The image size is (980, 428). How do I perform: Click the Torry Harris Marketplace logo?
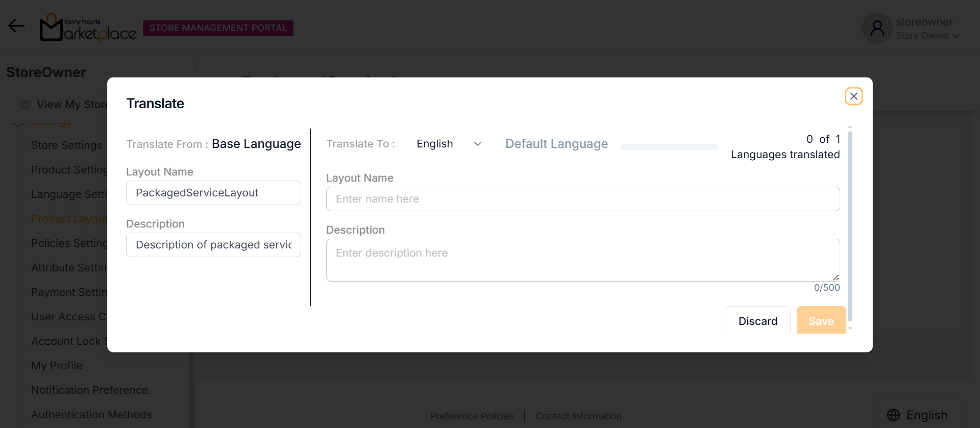88,28
